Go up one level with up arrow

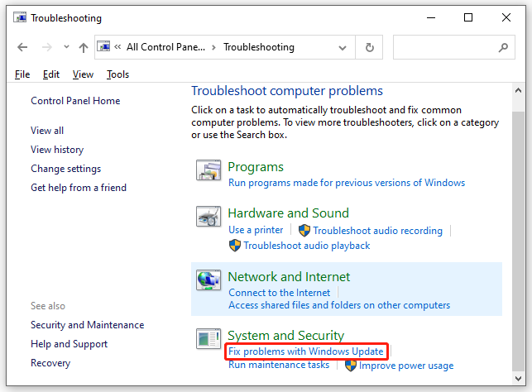click(x=84, y=47)
